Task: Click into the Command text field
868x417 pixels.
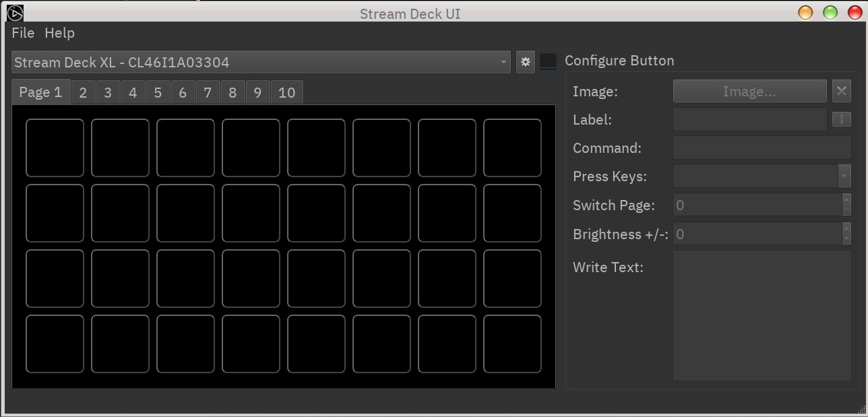Action: click(762, 148)
